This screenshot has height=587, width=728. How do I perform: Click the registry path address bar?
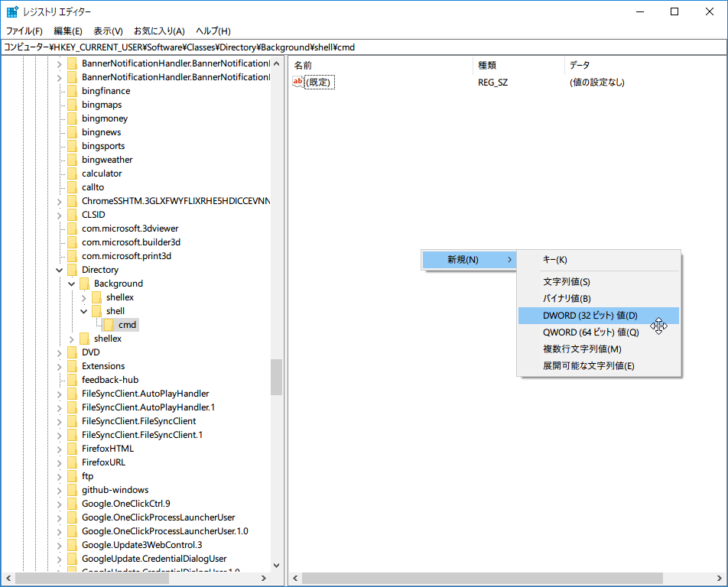pyautogui.click(x=364, y=47)
